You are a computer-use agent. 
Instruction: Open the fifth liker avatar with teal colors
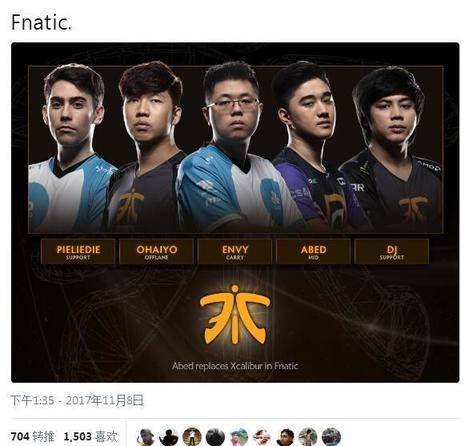coord(239,437)
